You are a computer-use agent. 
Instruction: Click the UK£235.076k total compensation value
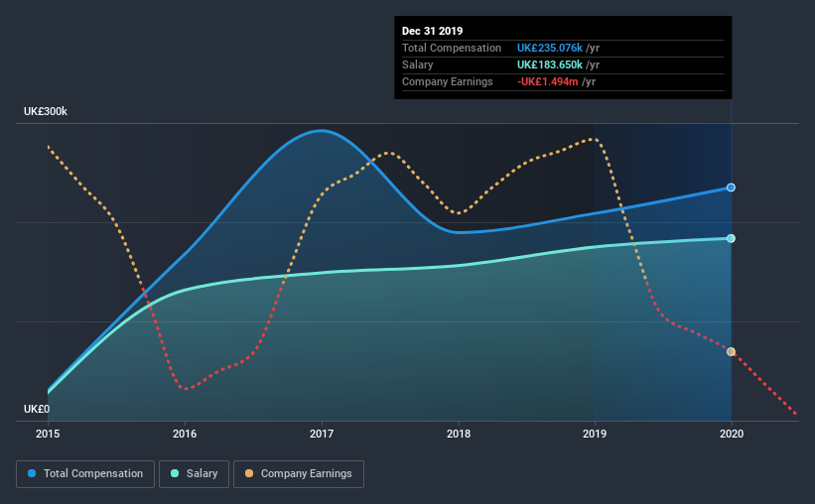[549, 48]
